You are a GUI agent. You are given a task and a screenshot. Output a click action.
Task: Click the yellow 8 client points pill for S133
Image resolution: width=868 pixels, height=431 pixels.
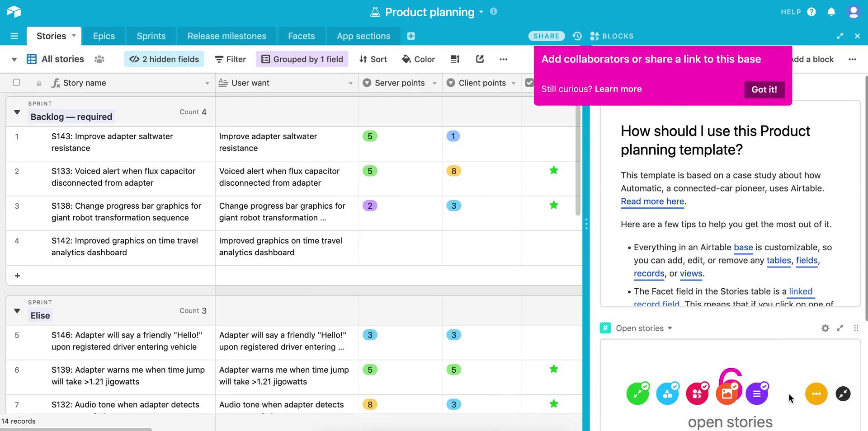453,171
